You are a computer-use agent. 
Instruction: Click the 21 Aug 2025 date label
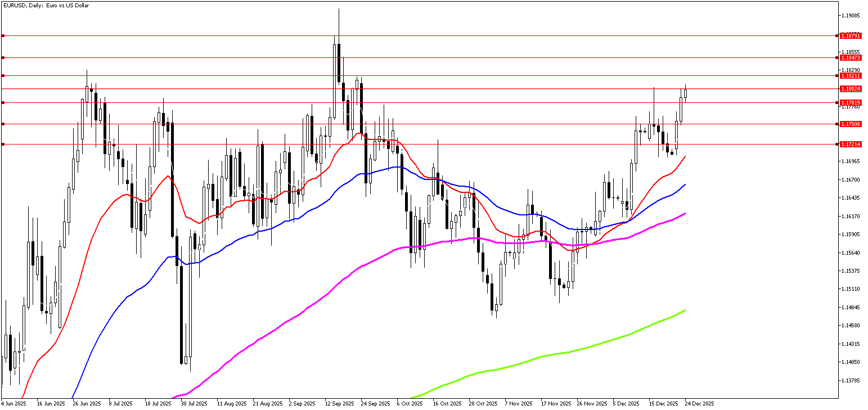pos(268,404)
